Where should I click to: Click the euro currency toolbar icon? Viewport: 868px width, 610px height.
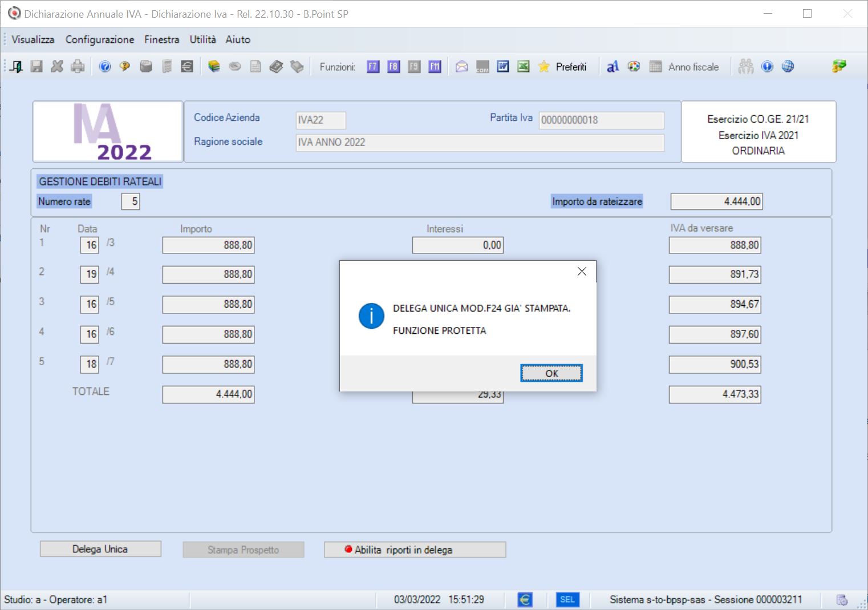pos(187,67)
